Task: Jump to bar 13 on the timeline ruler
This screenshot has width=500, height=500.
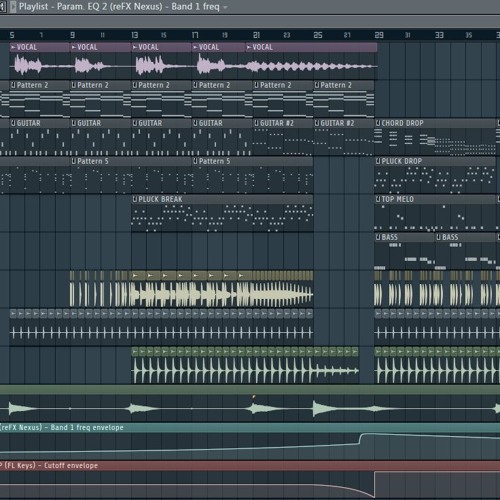Action: 135,35
